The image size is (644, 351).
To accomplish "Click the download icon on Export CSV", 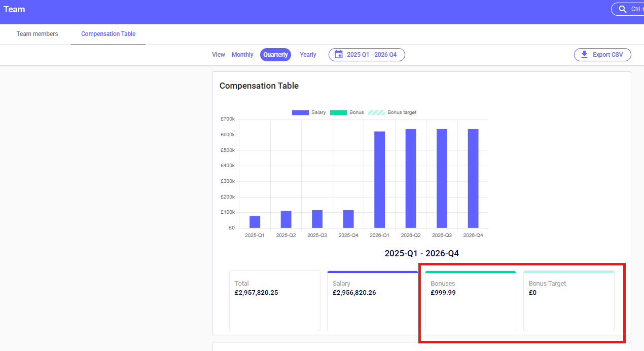I will pos(584,55).
